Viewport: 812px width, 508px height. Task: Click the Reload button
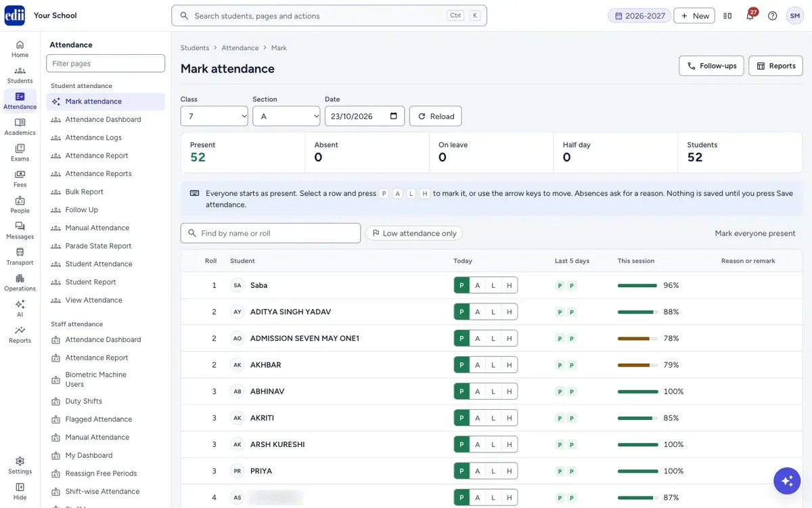(436, 116)
